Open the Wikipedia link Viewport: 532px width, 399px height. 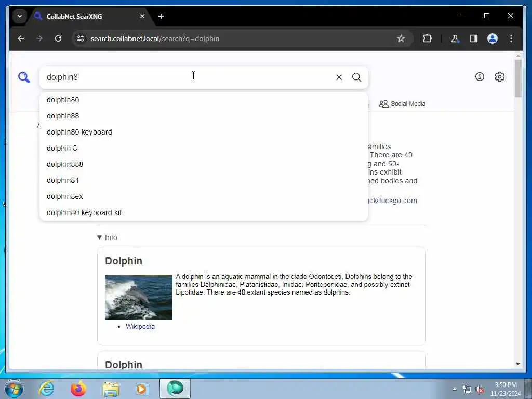point(140,326)
